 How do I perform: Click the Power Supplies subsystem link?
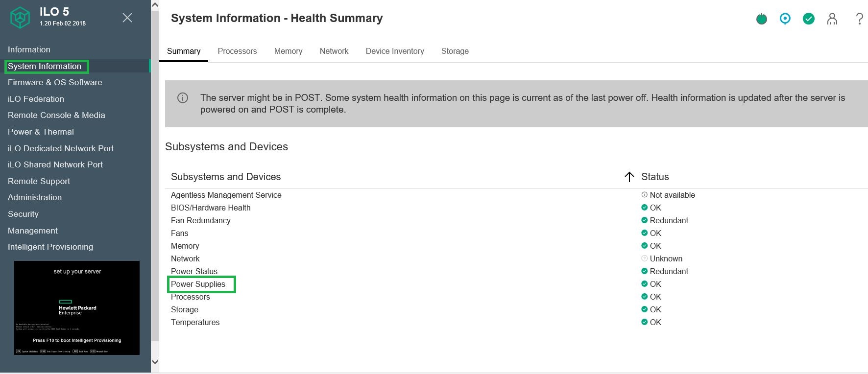(198, 284)
